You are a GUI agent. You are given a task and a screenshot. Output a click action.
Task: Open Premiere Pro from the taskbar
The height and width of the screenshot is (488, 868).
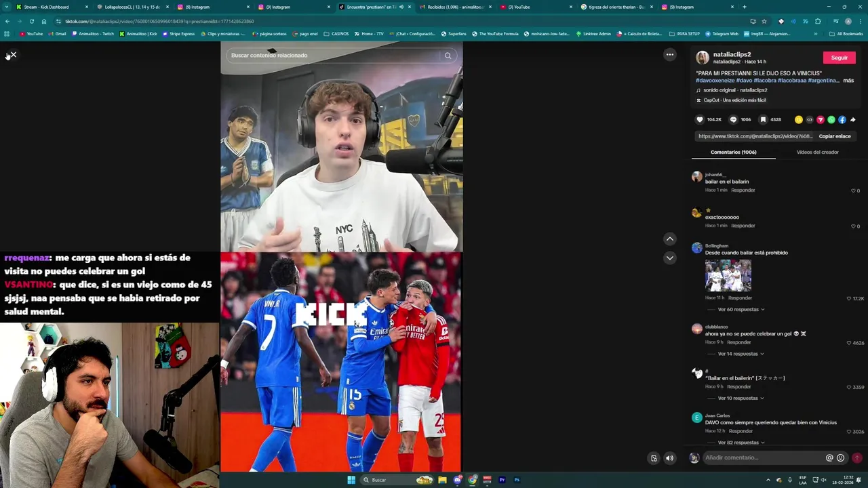click(502, 480)
